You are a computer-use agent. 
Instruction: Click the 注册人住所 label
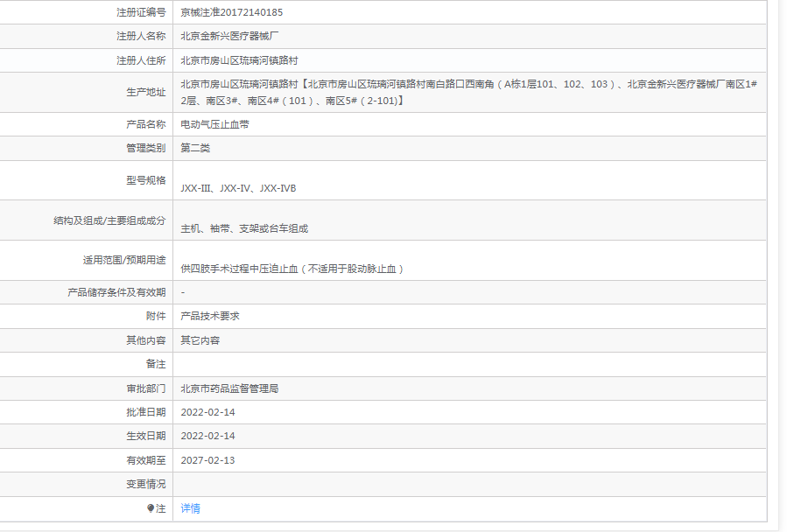pos(141,60)
